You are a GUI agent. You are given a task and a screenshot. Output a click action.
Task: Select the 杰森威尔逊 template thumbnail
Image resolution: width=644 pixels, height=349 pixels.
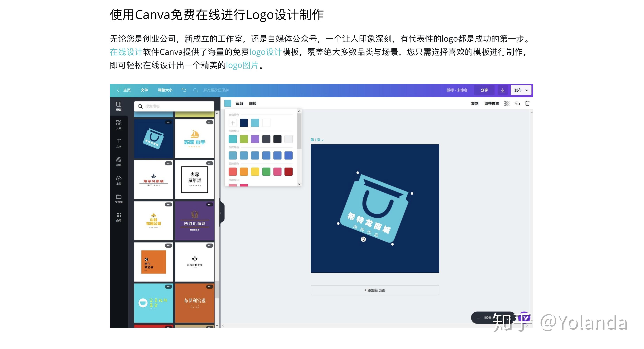point(194,180)
